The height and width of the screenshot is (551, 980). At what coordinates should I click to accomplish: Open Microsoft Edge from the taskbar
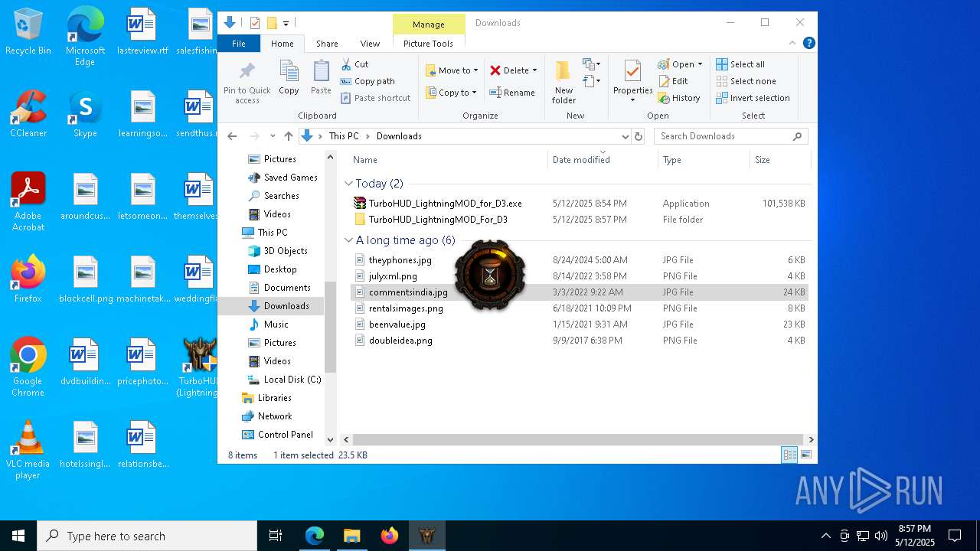[315, 536]
